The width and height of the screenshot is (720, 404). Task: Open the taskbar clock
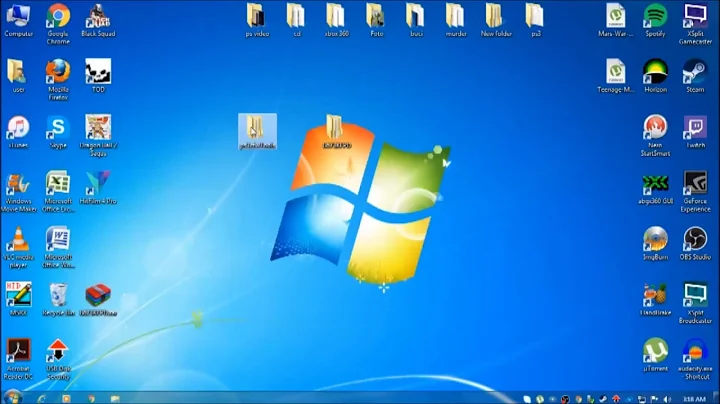coord(694,399)
